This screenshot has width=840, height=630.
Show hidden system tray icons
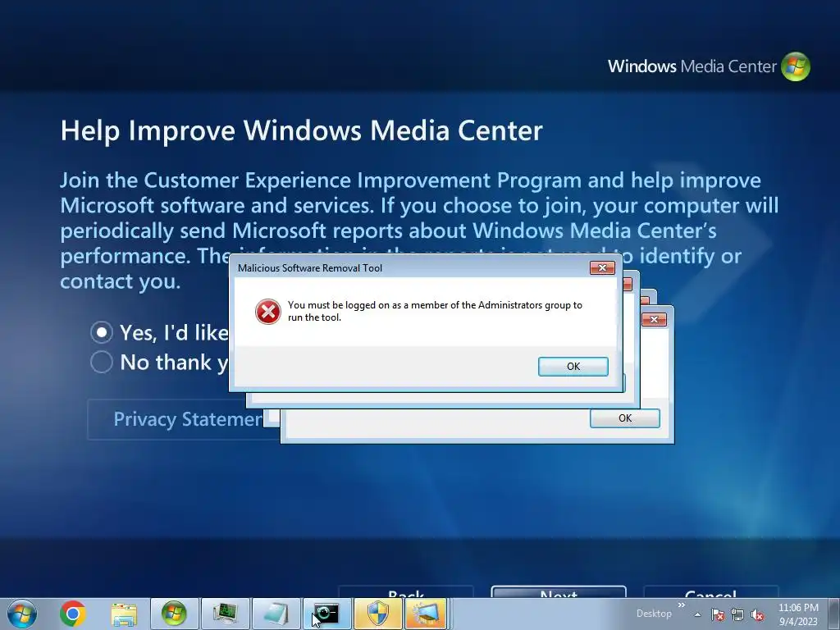(697, 614)
